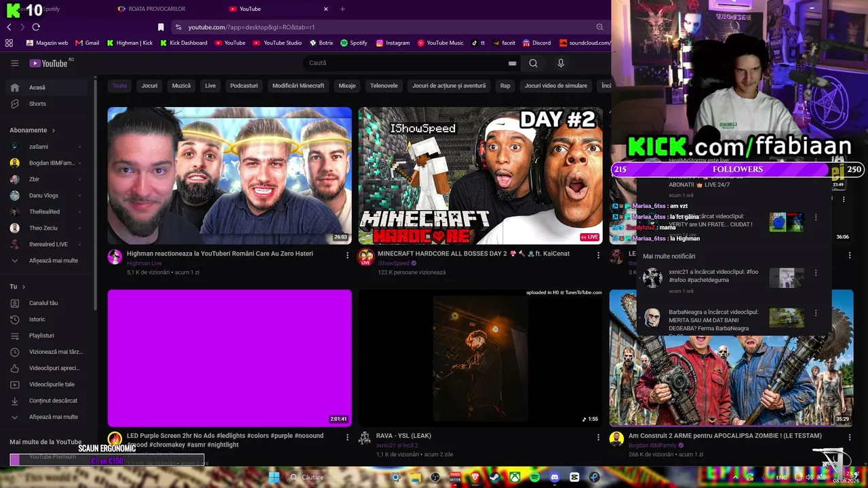Open the browser apps grid icon

coord(9,43)
